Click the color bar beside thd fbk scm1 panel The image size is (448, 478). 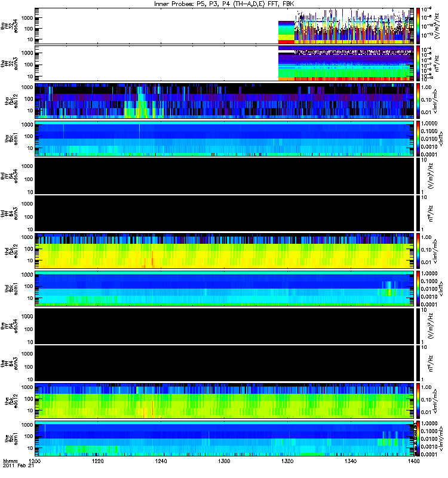click(x=419, y=289)
